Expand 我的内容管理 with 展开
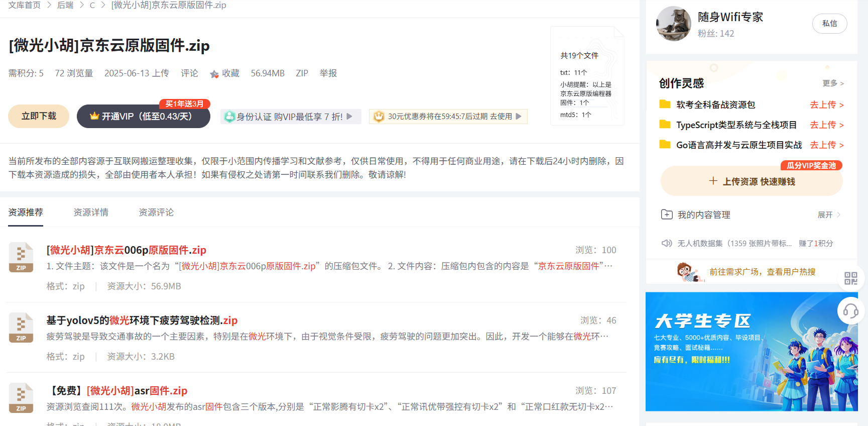This screenshot has width=868, height=426. point(829,215)
